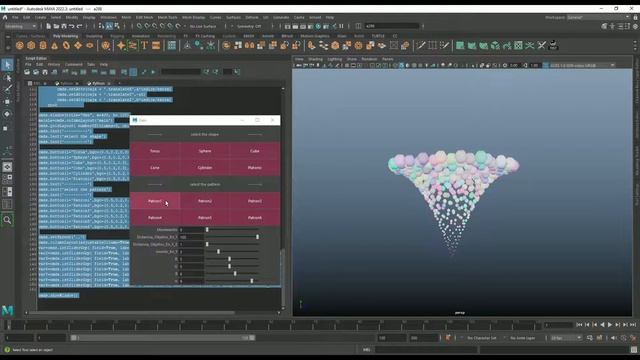Switch to four view layout
Viewport: 640px width, 360px height.
point(7,179)
